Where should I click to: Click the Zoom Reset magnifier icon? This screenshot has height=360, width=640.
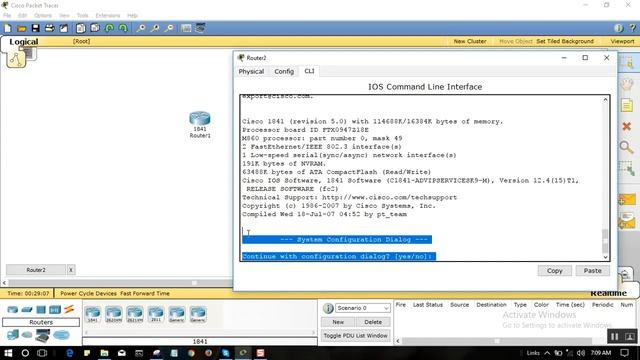pos(155,28)
